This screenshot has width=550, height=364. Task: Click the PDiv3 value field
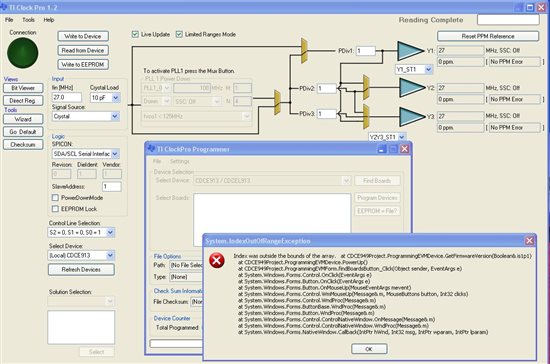[x=327, y=114]
